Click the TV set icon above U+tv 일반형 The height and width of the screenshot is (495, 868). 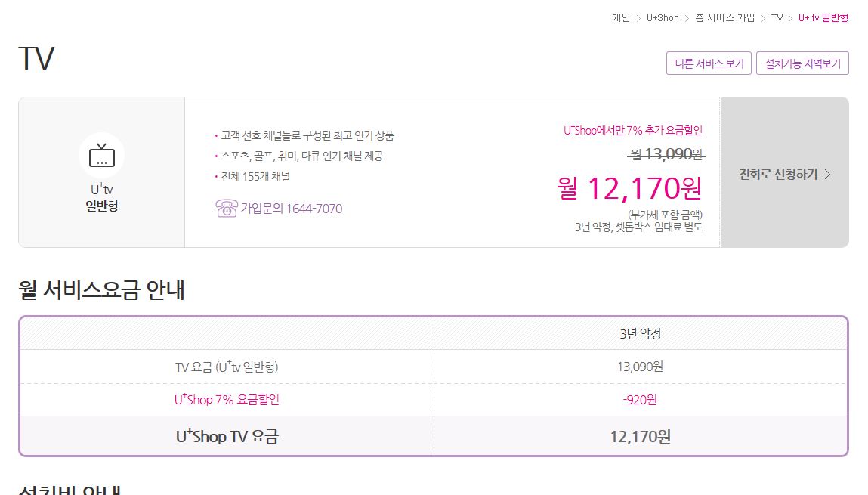coord(101,155)
